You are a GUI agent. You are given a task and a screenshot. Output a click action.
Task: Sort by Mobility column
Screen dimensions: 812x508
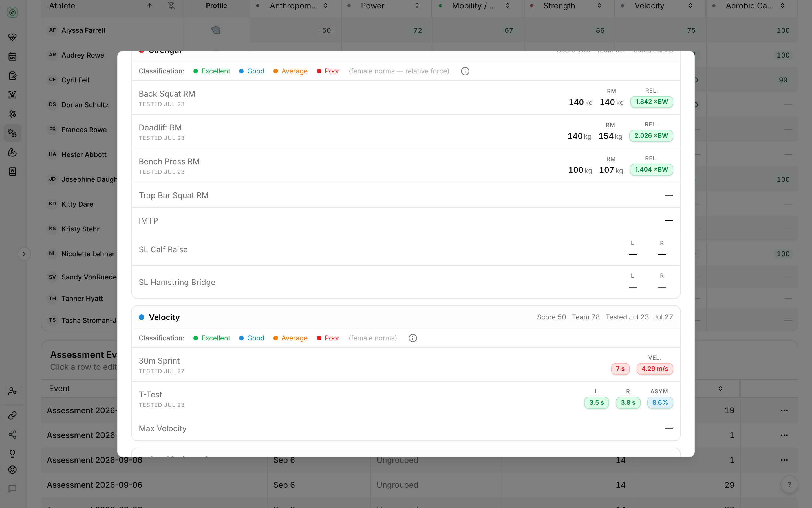508,6
